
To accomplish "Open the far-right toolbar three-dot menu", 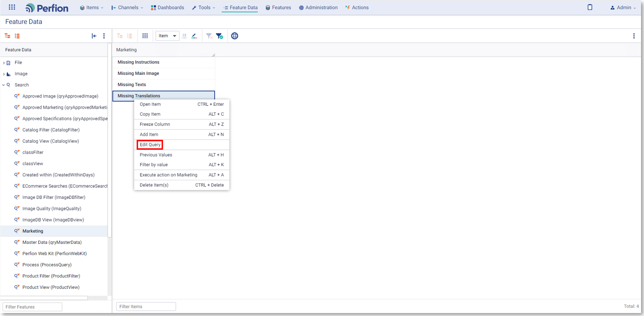I will click(x=634, y=36).
